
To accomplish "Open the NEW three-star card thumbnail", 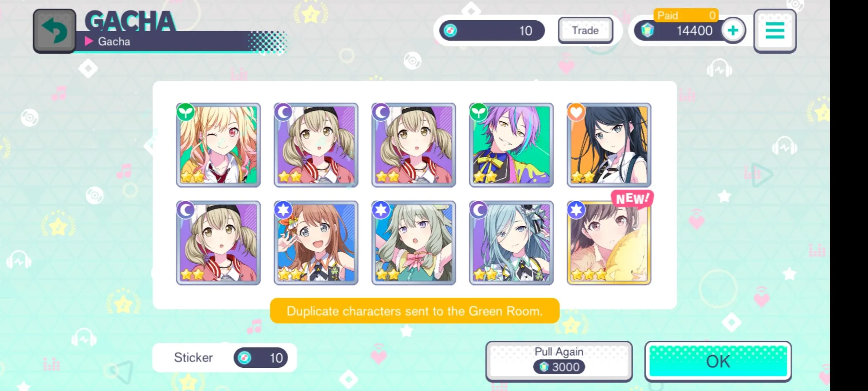I will (x=609, y=243).
